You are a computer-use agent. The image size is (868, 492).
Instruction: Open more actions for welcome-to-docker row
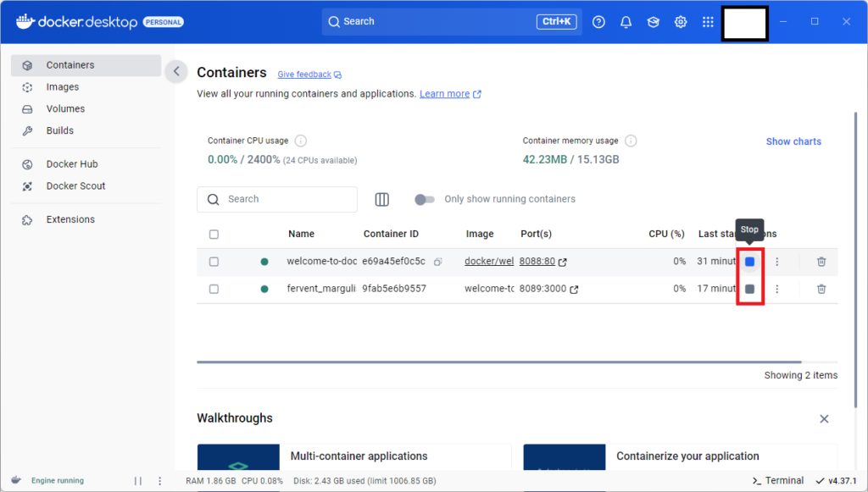coord(776,262)
